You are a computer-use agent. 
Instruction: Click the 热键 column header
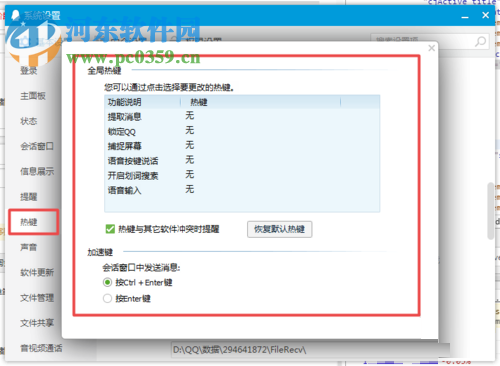(x=261, y=102)
